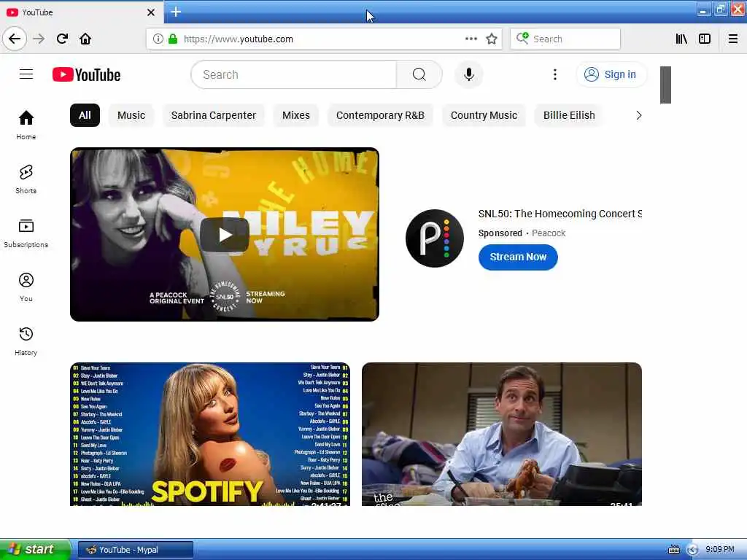The height and width of the screenshot is (560, 747).
Task: Show site information icon in address bar
Action: point(158,39)
